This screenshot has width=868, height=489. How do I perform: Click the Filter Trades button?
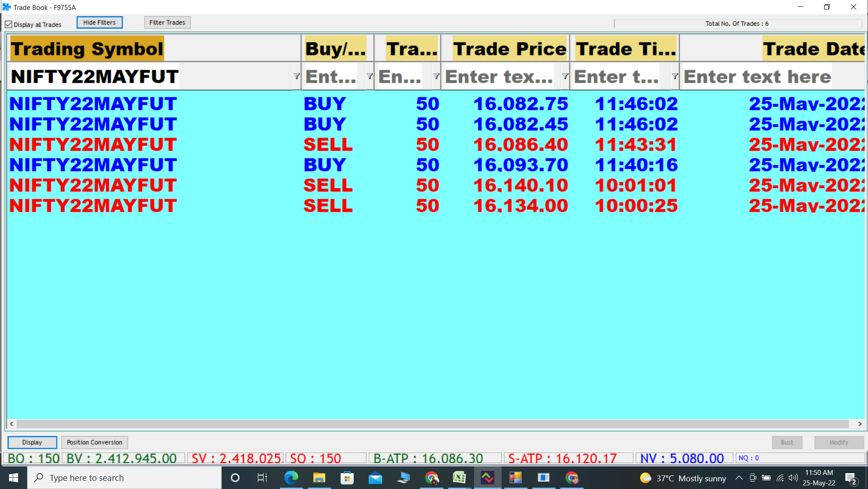tap(167, 23)
